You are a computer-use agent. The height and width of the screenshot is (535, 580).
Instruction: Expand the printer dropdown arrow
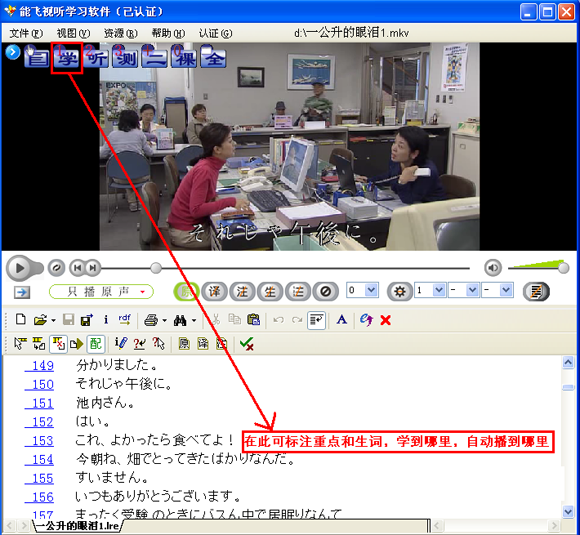pos(165,320)
